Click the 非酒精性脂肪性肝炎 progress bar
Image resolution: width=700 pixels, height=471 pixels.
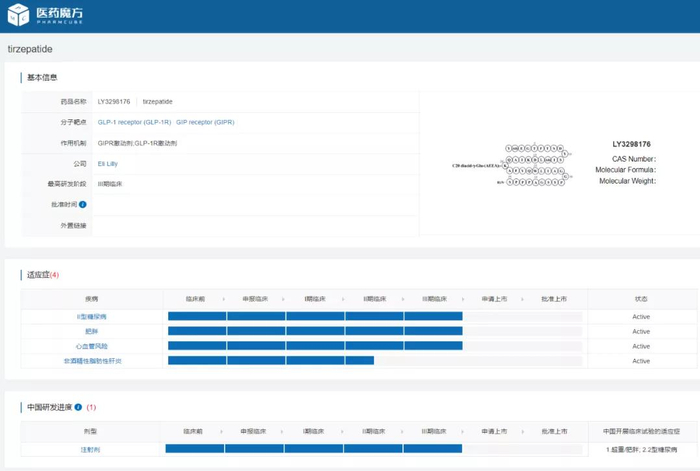click(x=270, y=361)
